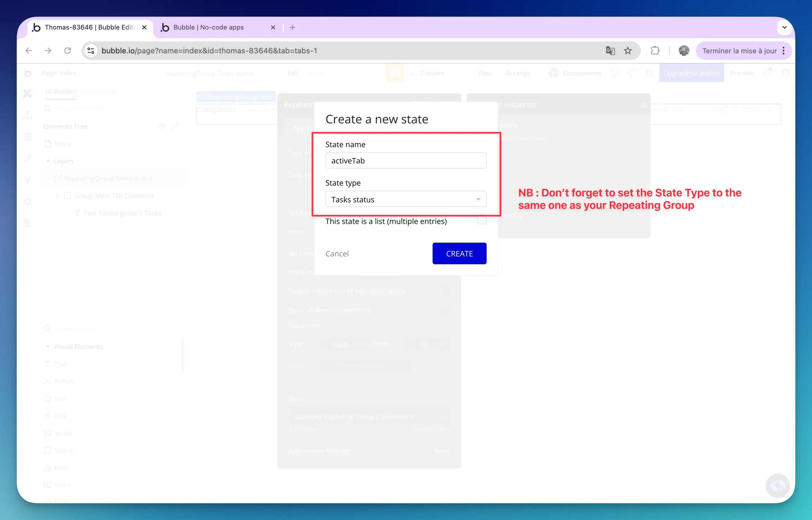Open the Settings gear tab in the sidebar
This screenshot has height=520, width=812.
[27, 201]
